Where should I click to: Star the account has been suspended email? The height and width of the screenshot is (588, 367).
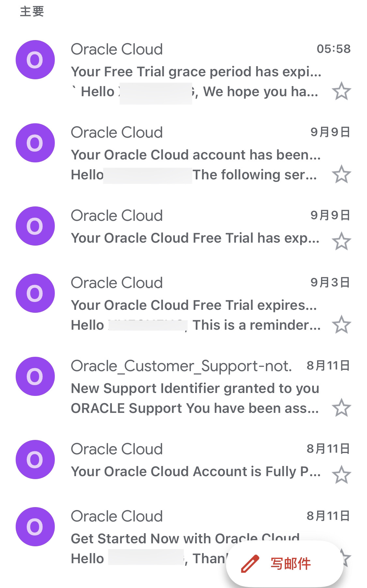pos(341,174)
